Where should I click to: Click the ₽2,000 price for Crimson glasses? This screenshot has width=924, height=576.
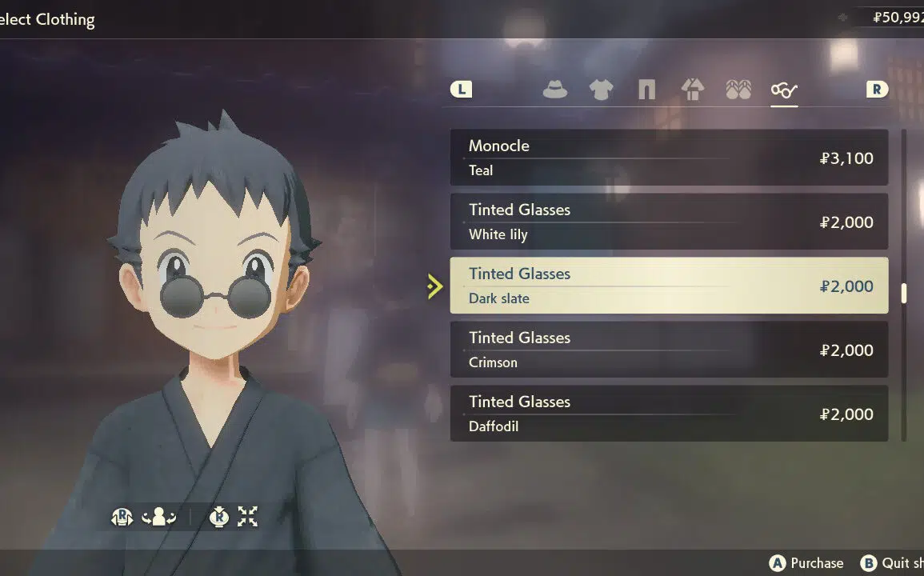tap(846, 350)
